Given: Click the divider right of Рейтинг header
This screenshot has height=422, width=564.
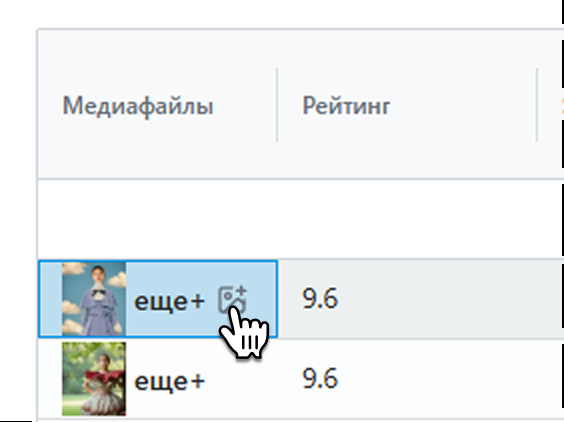Looking at the screenshot, I should coord(537,105).
